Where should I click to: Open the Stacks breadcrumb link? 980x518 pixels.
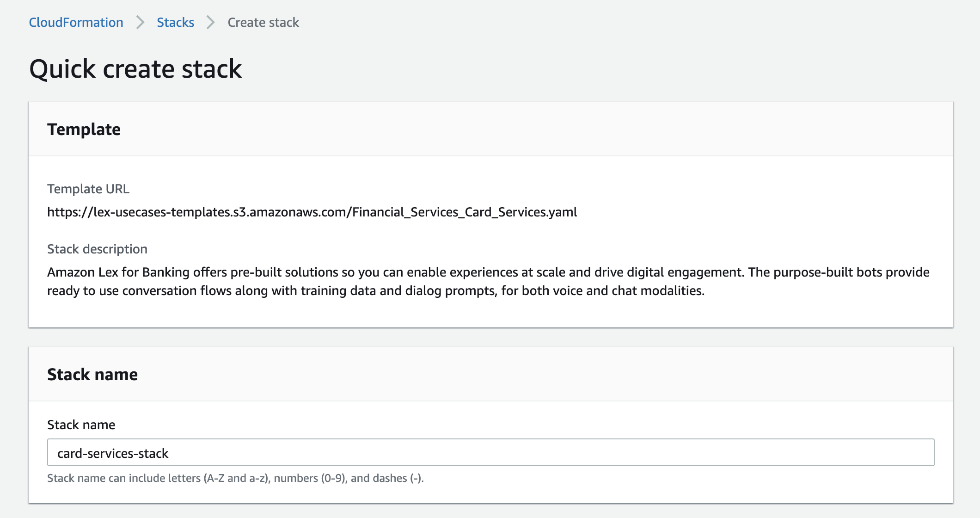(x=175, y=22)
